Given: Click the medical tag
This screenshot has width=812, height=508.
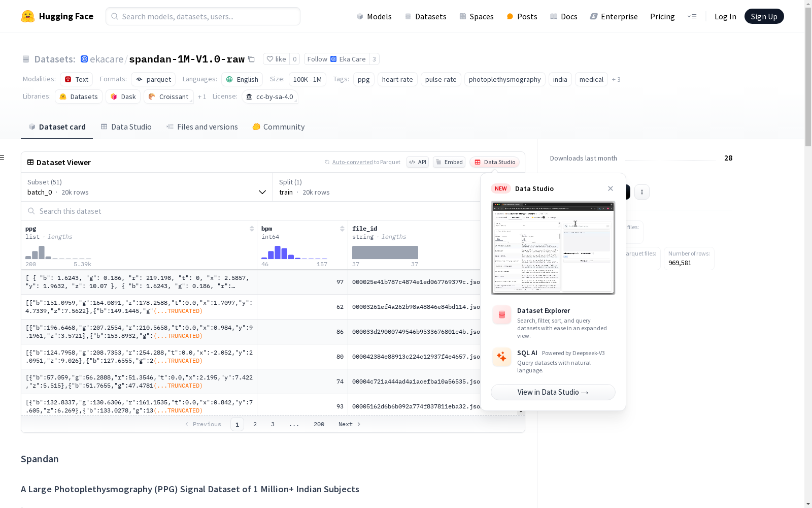Looking at the screenshot, I should click(591, 79).
